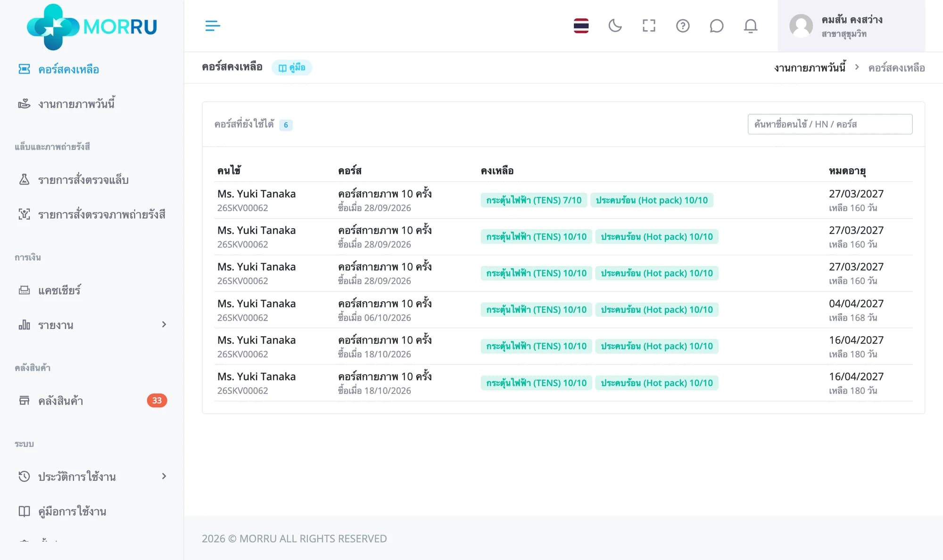Expand ประวัติการใช้งาน chevron
The width and height of the screenshot is (943, 560).
tap(164, 476)
